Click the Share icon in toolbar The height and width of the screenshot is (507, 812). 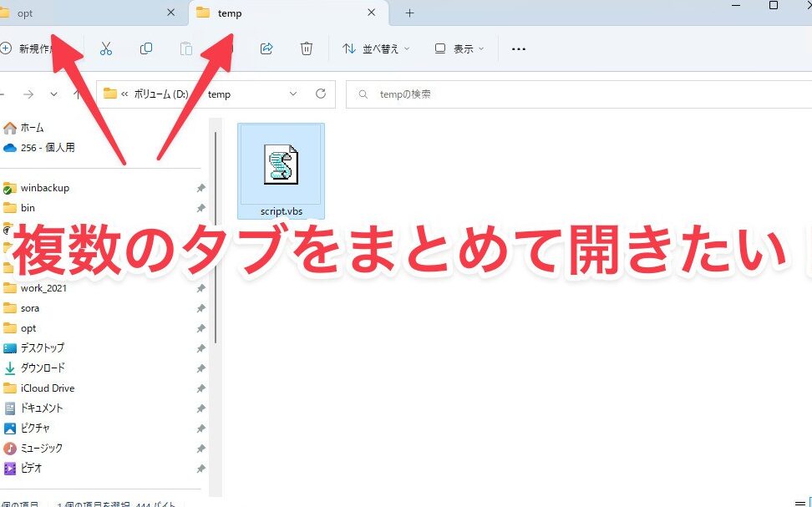pyautogui.click(x=266, y=48)
